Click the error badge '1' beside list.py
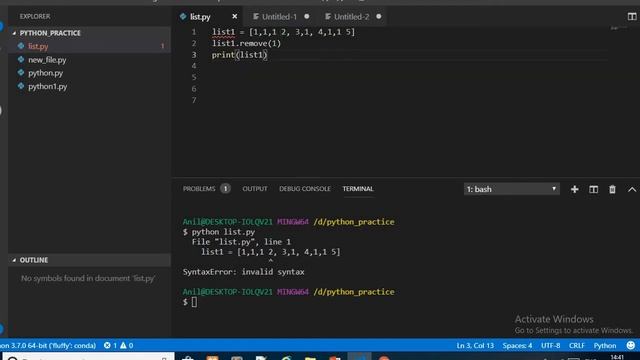The width and height of the screenshot is (640, 360). (162, 46)
